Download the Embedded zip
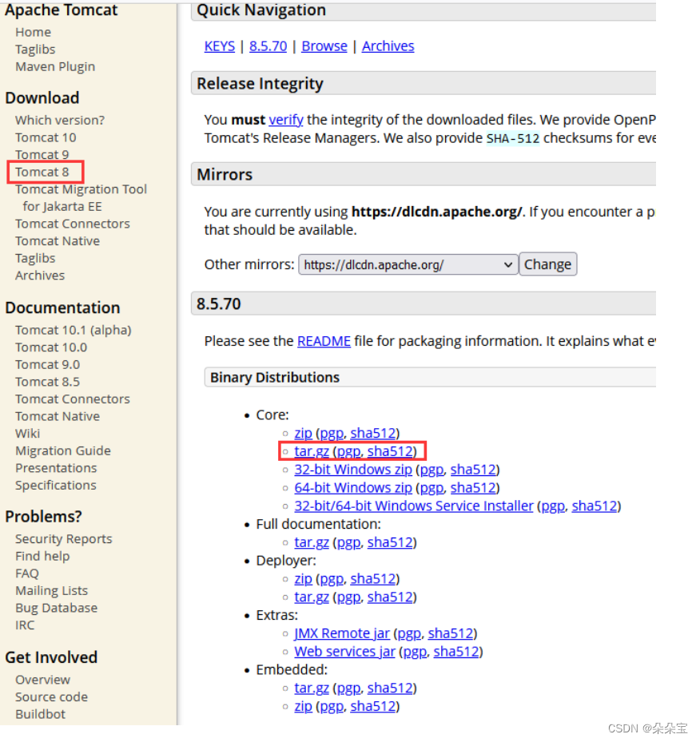This screenshot has width=700, height=742. (303, 706)
